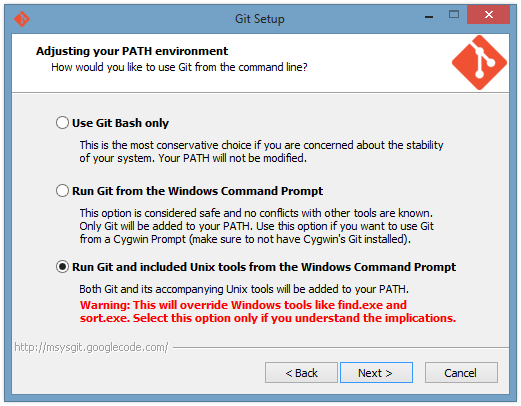Click the large orange Git logo in header

pyautogui.click(x=479, y=62)
